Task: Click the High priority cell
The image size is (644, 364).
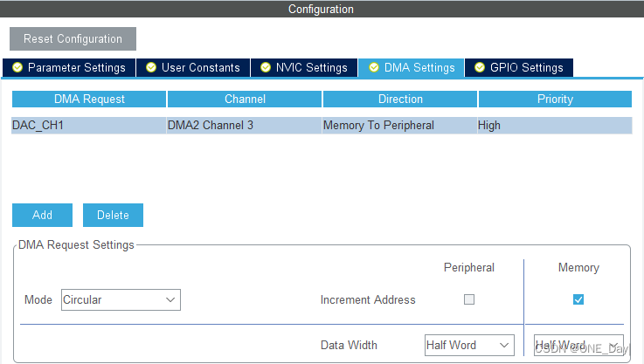Action: [553, 125]
